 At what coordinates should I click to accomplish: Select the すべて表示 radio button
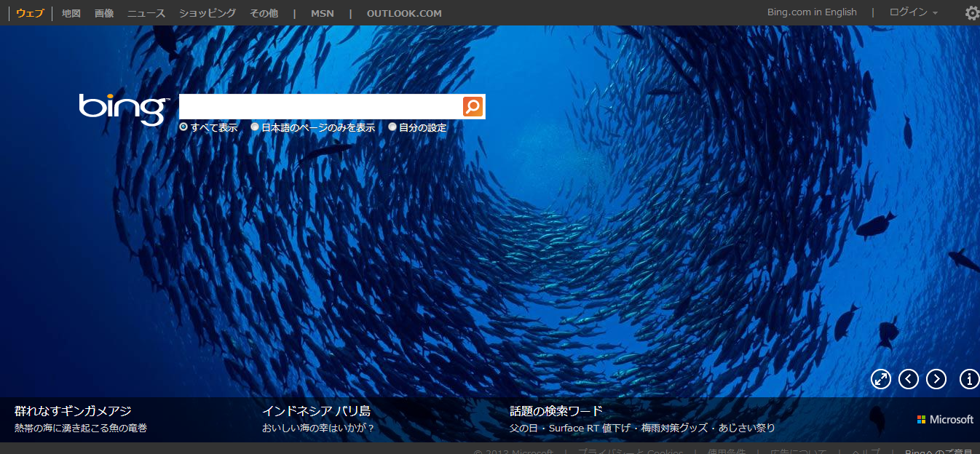pyautogui.click(x=183, y=127)
